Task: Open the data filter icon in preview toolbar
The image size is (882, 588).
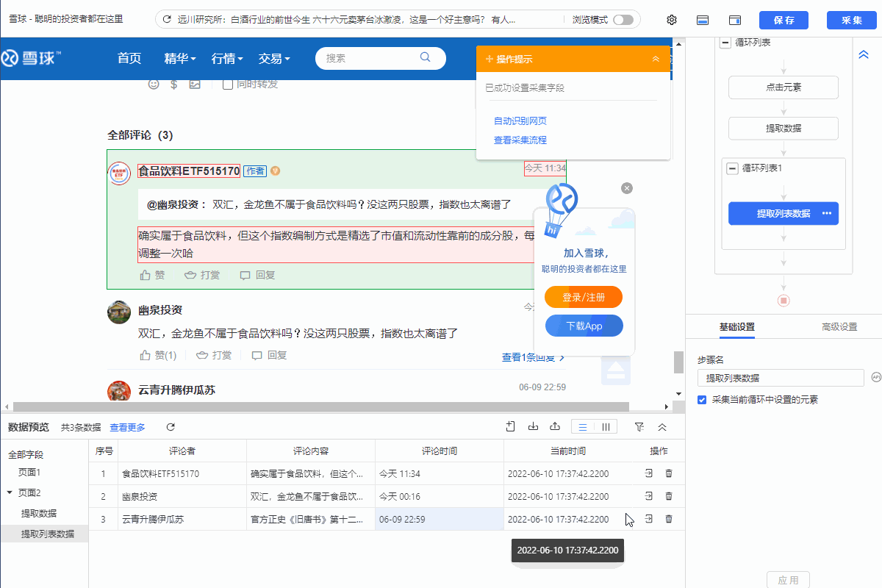Action: click(639, 426)
